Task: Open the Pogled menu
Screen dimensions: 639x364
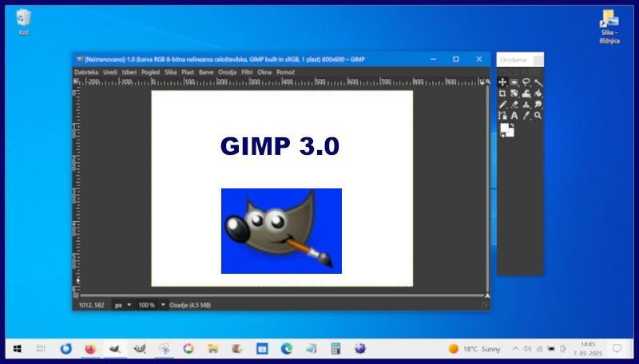Action: click(150, 72)
